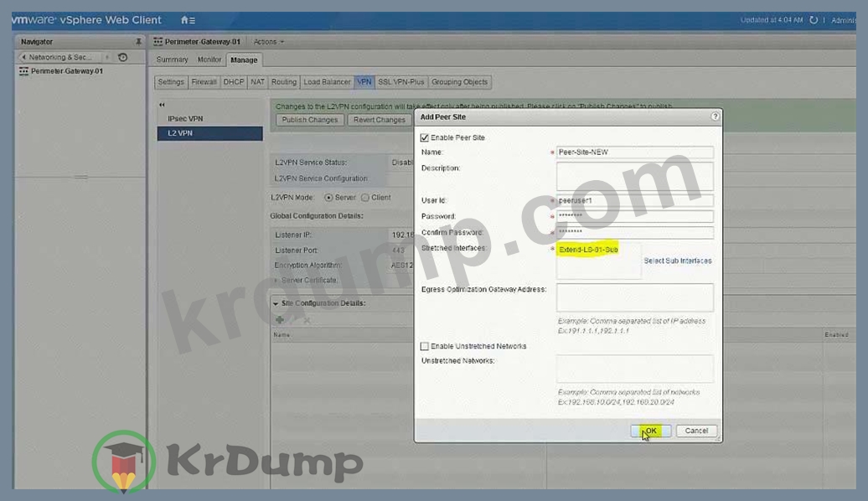Click the Confirm Password field
The height and width of the screenshot is (501, 868).
click(634, 232)
